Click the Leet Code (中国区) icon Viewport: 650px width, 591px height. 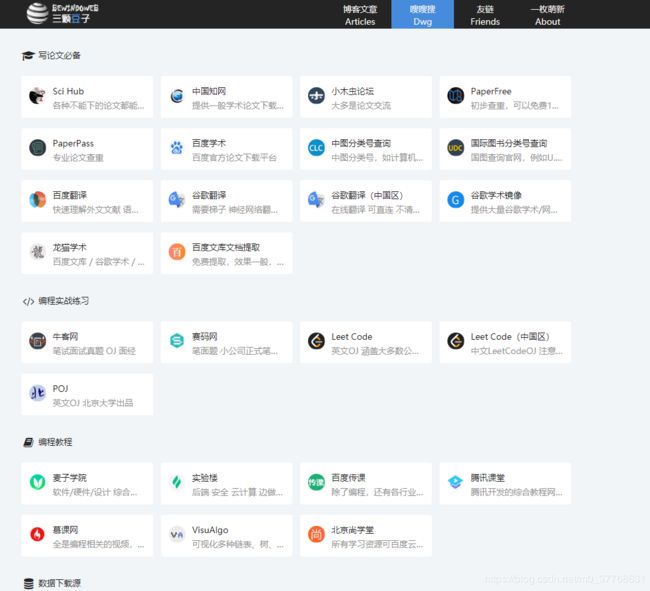point(456,341)
